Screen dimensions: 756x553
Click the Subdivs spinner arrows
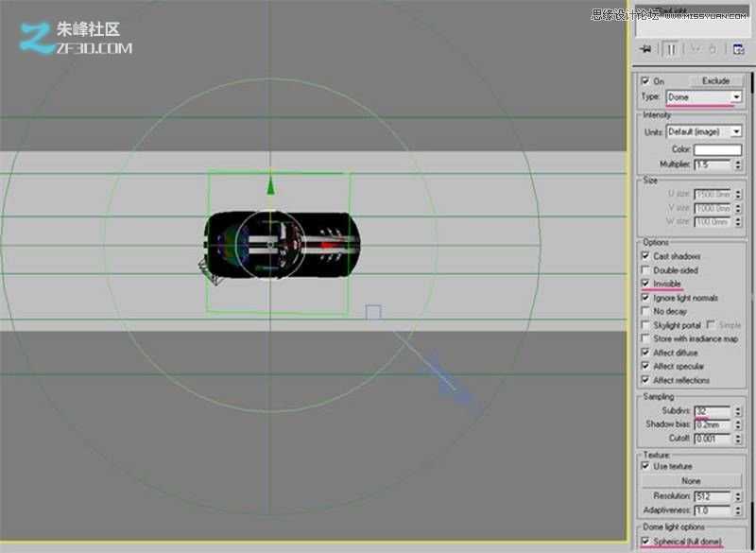click(x=738, y=411)
